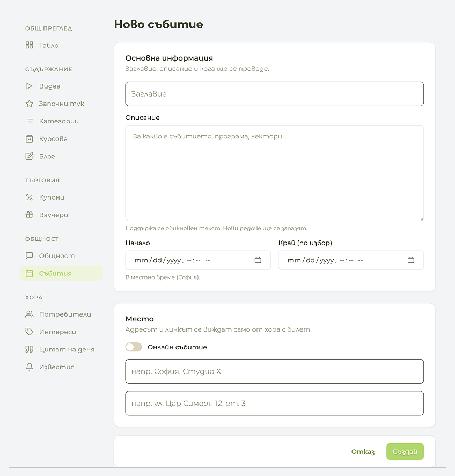This screenshot has width=455, height=476.
Task: Open Започни тук menu item
Action: coord(61,104)
